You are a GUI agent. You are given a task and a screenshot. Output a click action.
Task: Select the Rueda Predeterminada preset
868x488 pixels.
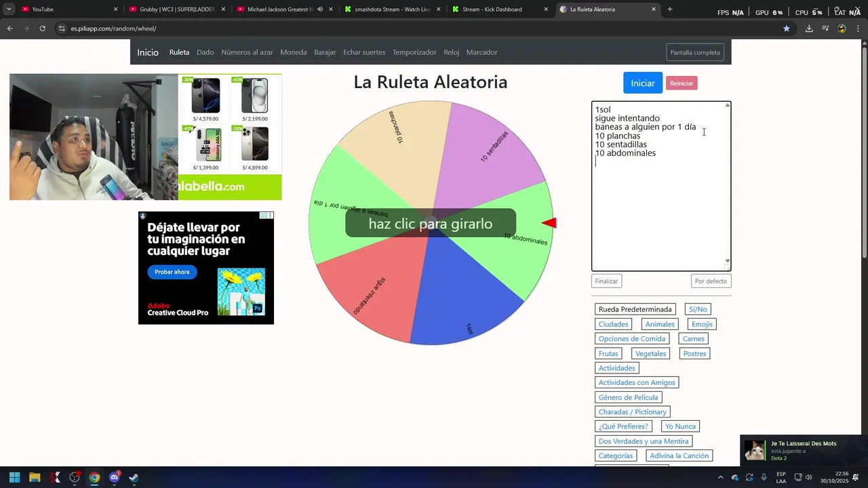635,309
